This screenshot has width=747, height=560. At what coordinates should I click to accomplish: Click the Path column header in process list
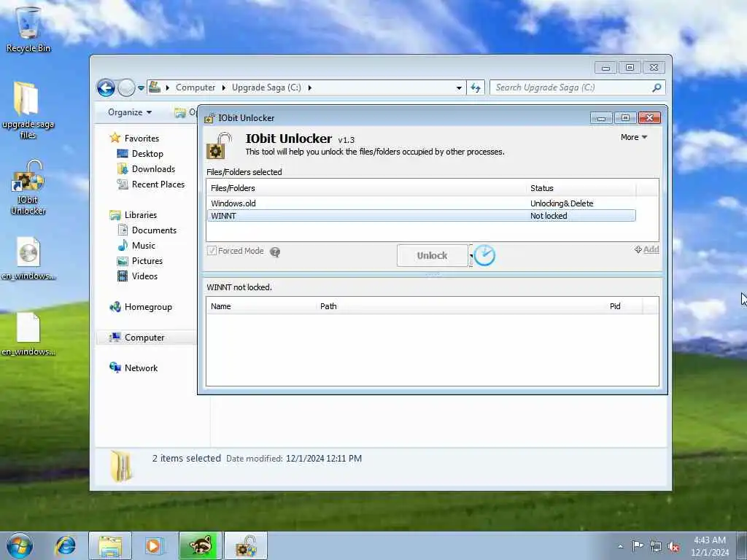point(461,306)
